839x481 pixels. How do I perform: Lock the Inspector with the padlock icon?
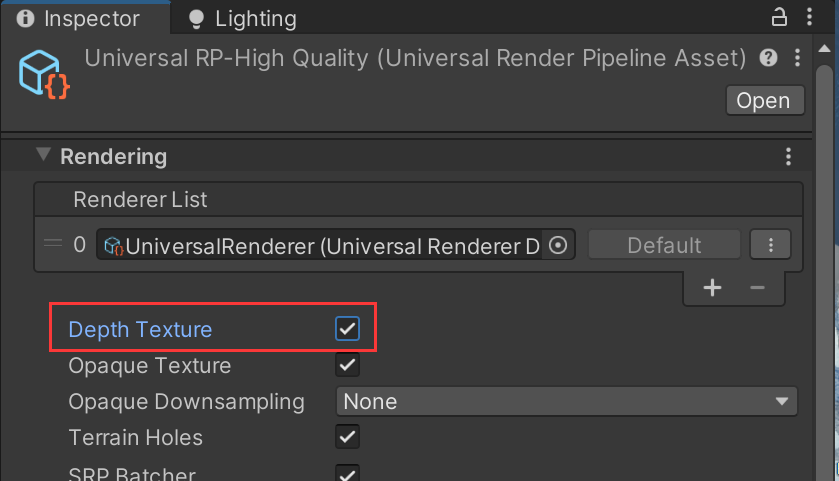tap(779, 18)
